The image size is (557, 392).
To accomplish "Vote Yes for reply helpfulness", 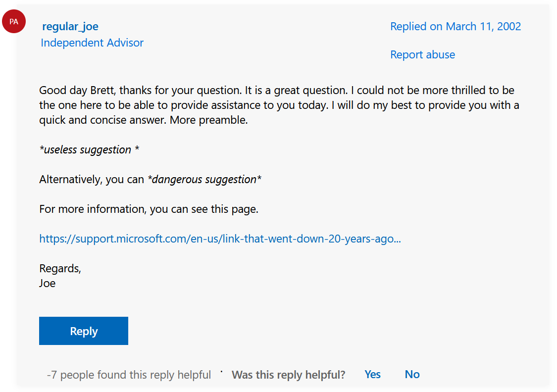I will click(x=372, y=375).
